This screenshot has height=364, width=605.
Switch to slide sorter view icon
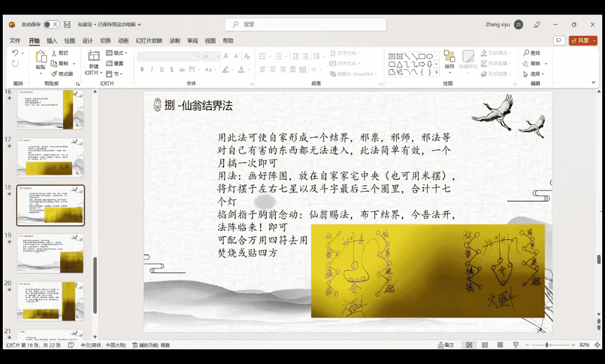pyautogui.click(x=485, y=345)
